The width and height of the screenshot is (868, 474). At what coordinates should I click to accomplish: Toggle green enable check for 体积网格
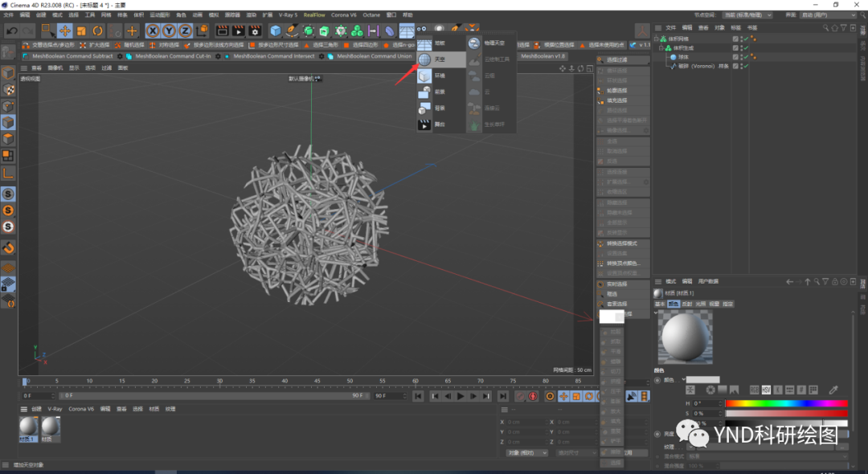point(746,39)
